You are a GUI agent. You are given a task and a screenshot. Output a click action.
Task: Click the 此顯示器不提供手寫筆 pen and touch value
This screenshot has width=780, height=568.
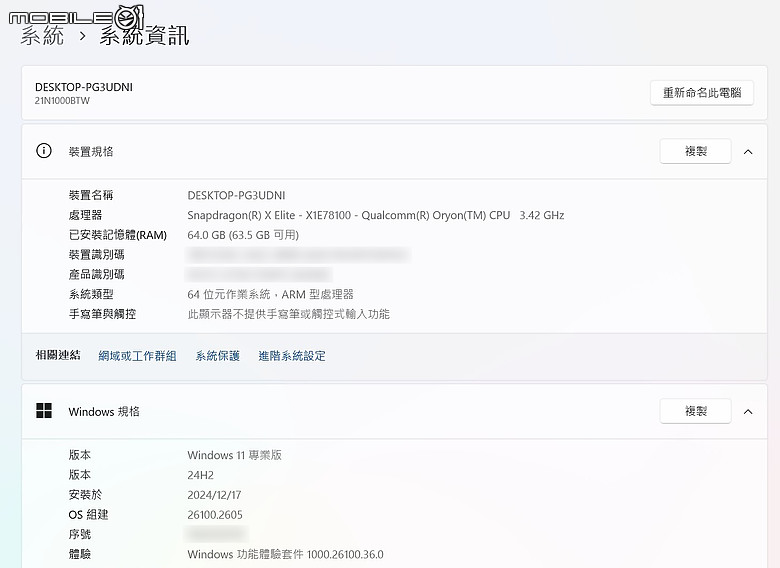point(289,314)
